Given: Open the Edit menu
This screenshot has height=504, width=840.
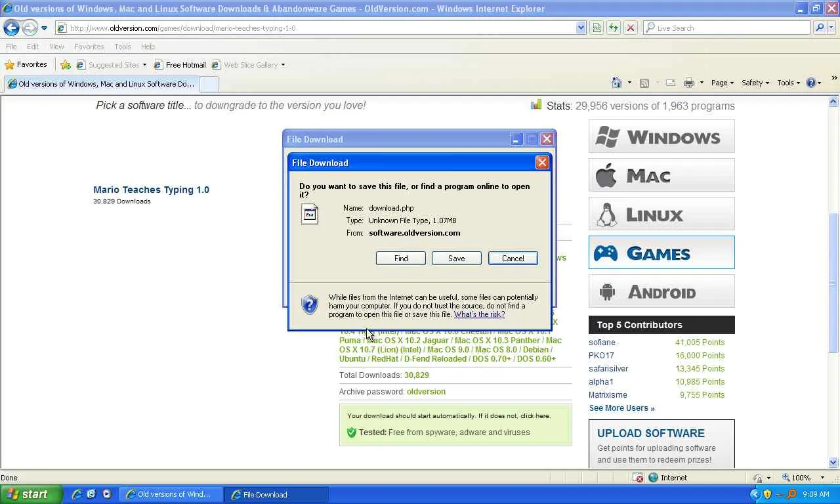Looking at the screenshot, I should [33, 47].
